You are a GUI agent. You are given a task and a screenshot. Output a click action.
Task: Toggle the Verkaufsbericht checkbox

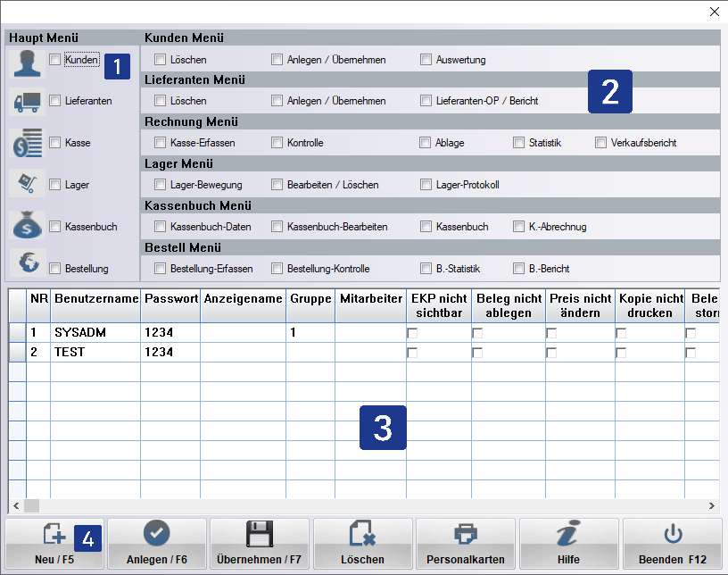[x=601, y=143]
